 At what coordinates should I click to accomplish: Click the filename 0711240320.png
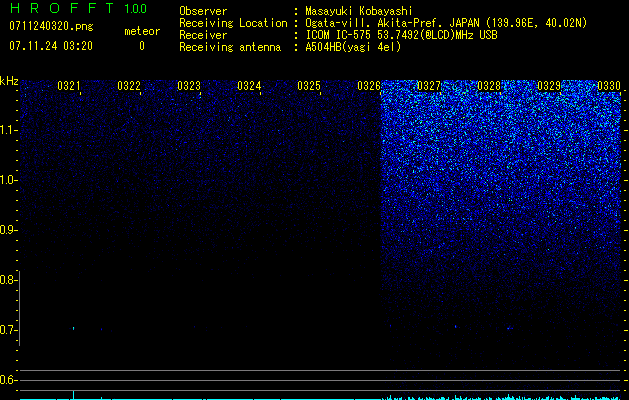(x=51, y=26)
